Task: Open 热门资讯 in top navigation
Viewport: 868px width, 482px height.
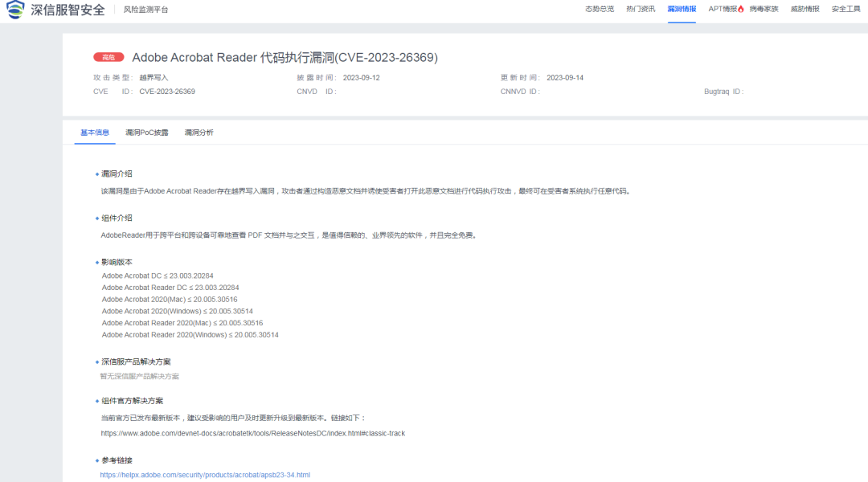Action: [641, 9]
